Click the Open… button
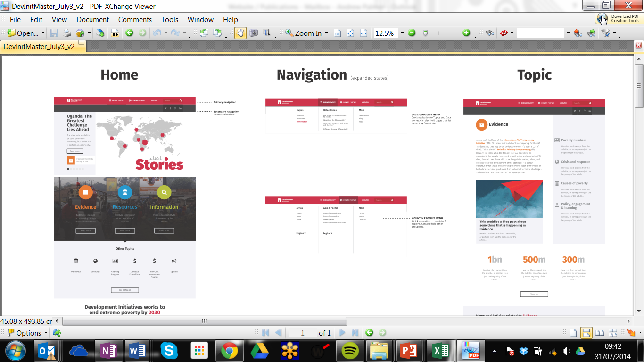The height and width of the screenshot is (362, 644). 23,33
